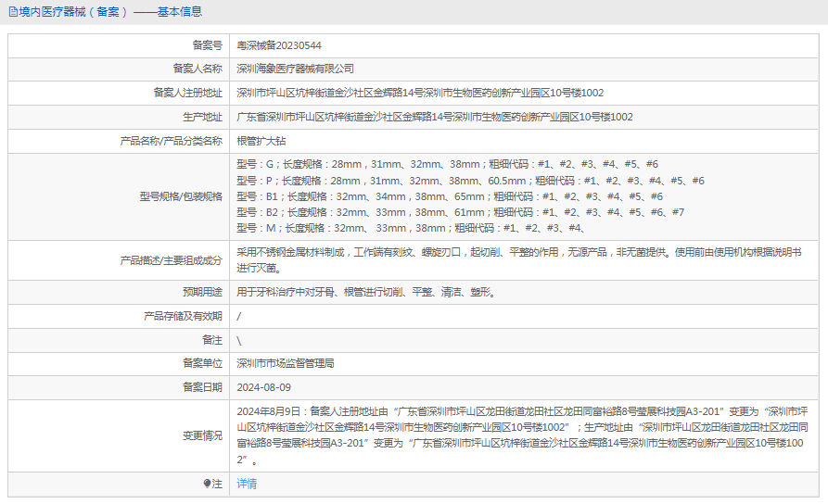
Task: Select company name 深圳海象医疗器械有限公司
Action: coord(295,69)
